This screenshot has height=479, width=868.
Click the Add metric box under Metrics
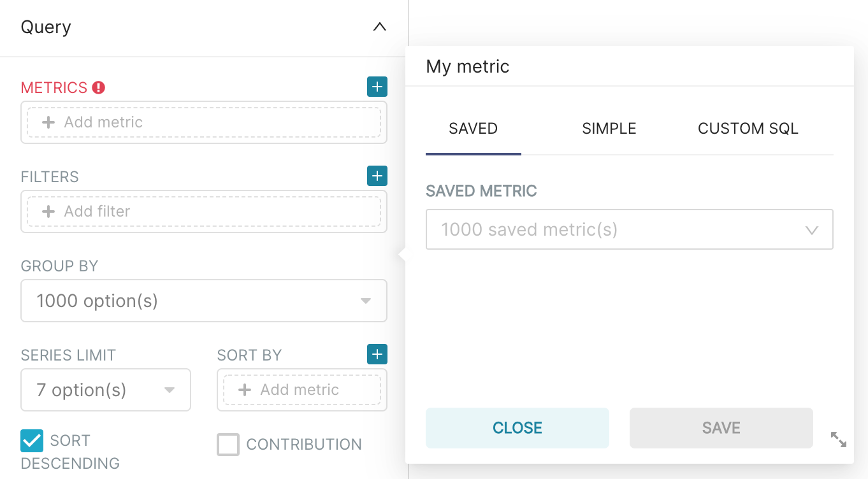tap(204, 122)
